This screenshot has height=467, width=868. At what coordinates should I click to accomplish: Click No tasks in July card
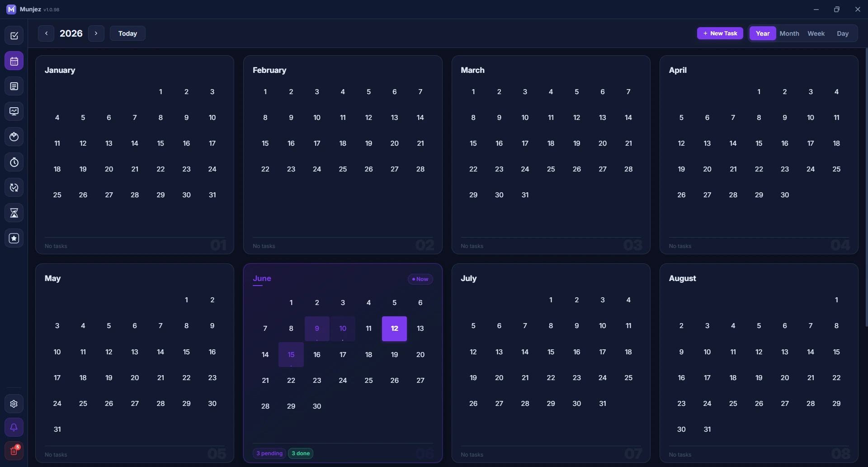pos(472,455)
